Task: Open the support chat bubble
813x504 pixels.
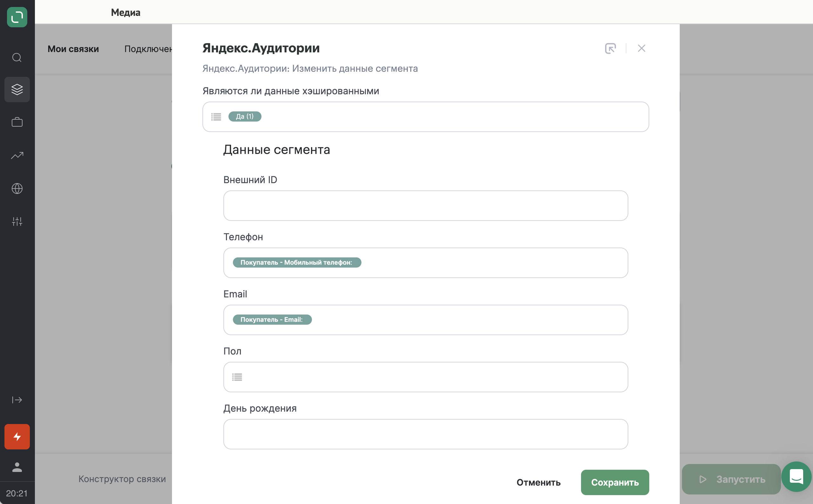Action: [796, 477]
